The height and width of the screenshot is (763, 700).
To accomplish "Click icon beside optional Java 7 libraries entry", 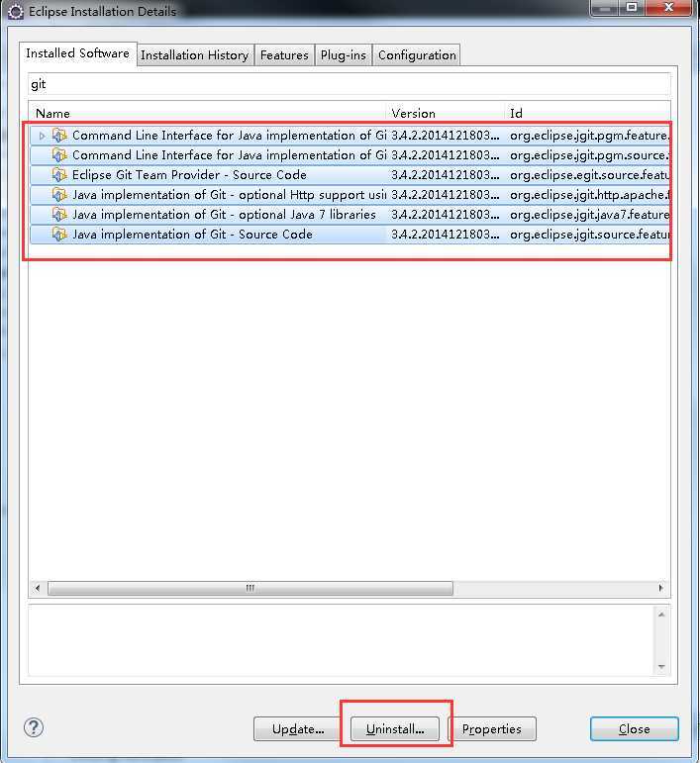I will click(59, 215).
